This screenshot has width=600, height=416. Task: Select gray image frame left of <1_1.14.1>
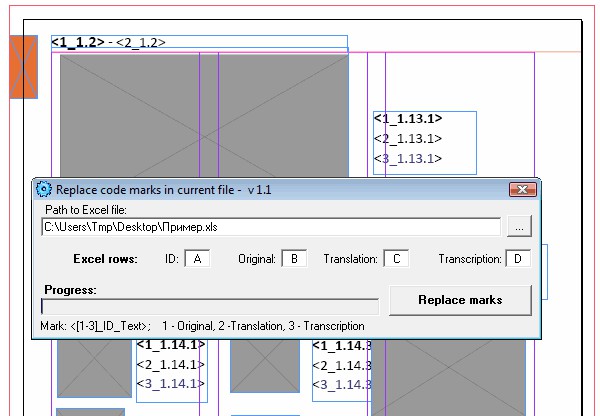(94, 368)
